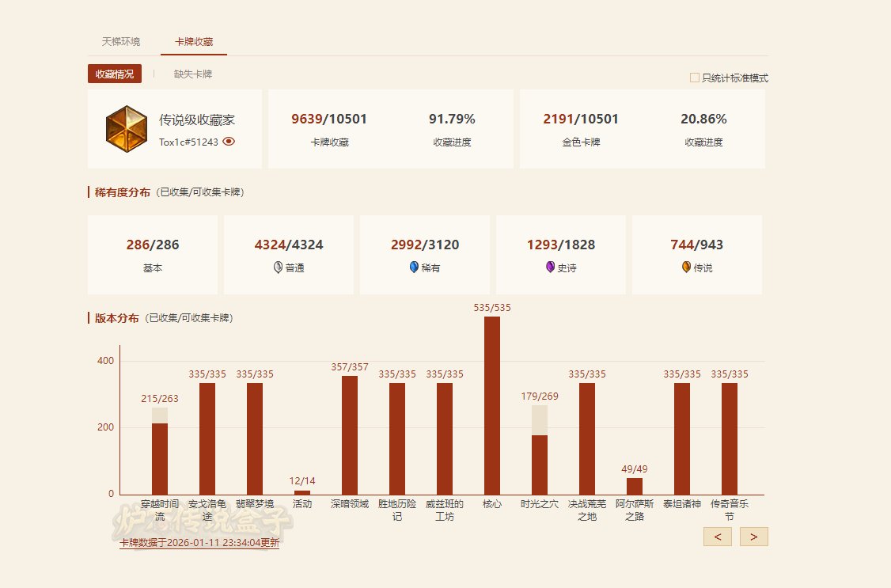
Task: Click the 基本 286/286 rarity card
Action: click(153, 255)
